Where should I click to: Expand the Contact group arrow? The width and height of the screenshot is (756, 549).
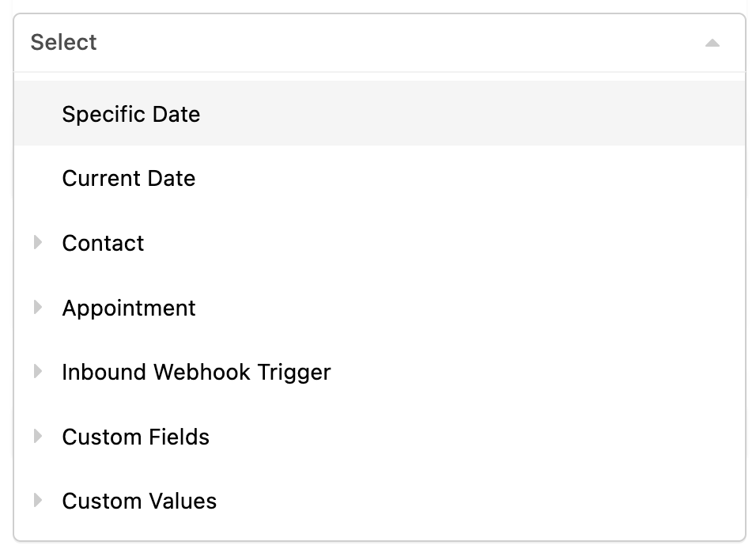click(38, 242)
